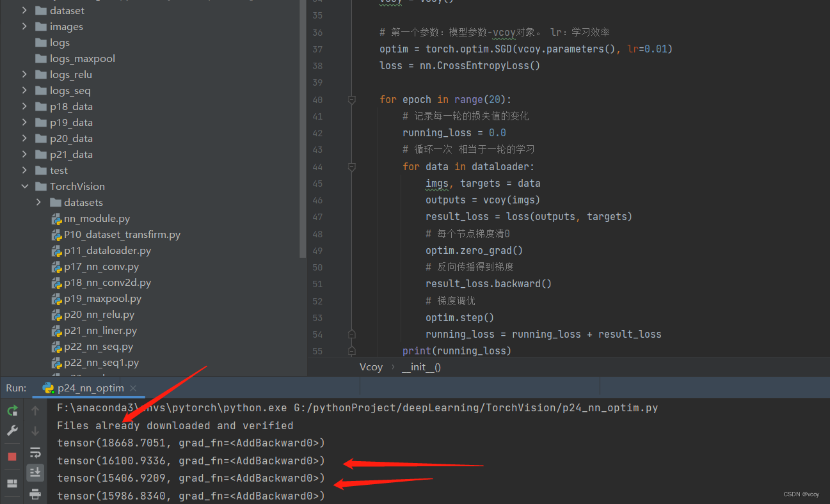The image size is (830, 504).
Task: Click the project tree vertical scrollbar
Action: coord(303,128)
